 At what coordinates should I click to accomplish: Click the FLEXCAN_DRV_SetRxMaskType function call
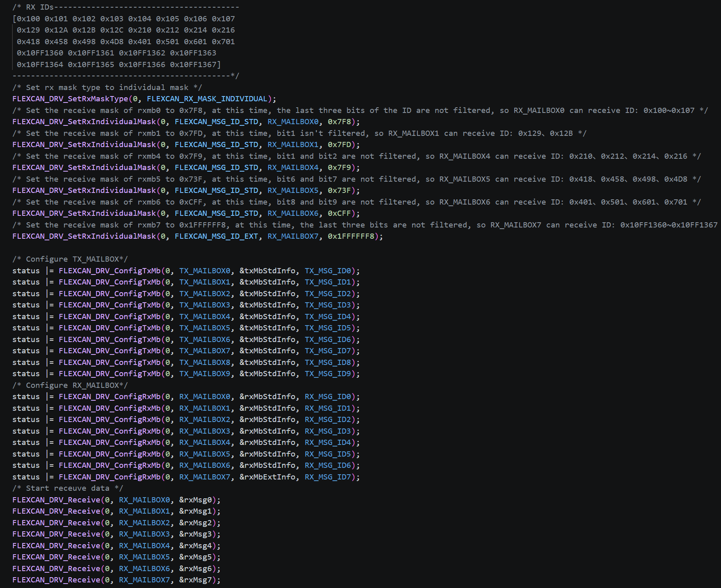coord(70,99)
